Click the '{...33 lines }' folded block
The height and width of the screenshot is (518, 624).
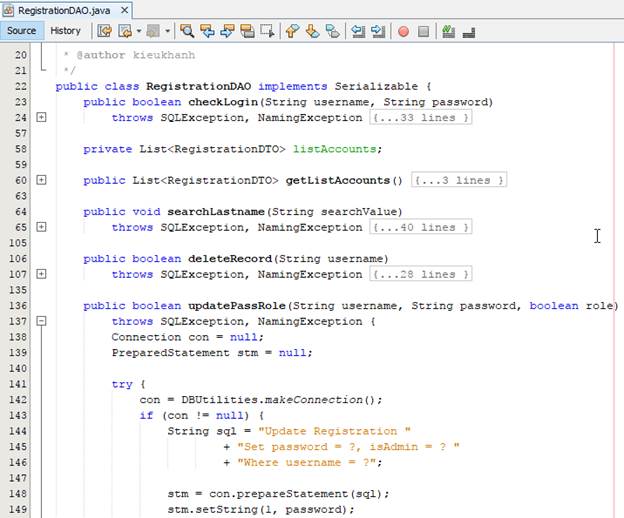pyautogui.click(x=421, y=117)
